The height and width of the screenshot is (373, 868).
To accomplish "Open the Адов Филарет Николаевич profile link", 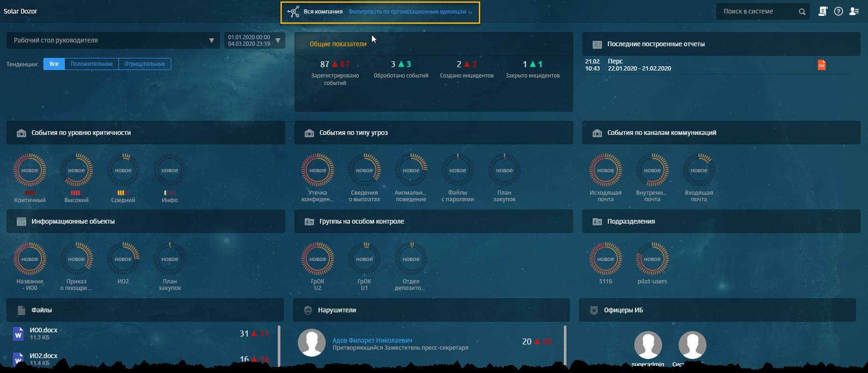I will [372, 340].
